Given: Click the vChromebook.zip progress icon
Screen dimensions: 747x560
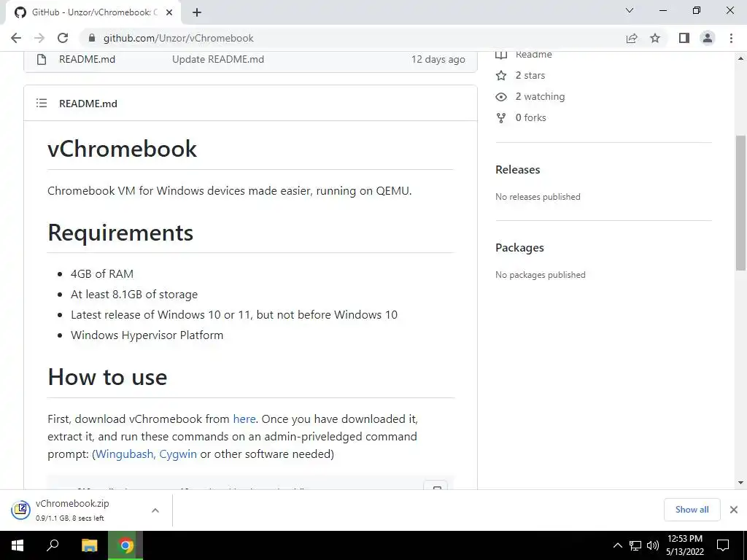Looking at the screenshot, I should (x=21, y=510).
